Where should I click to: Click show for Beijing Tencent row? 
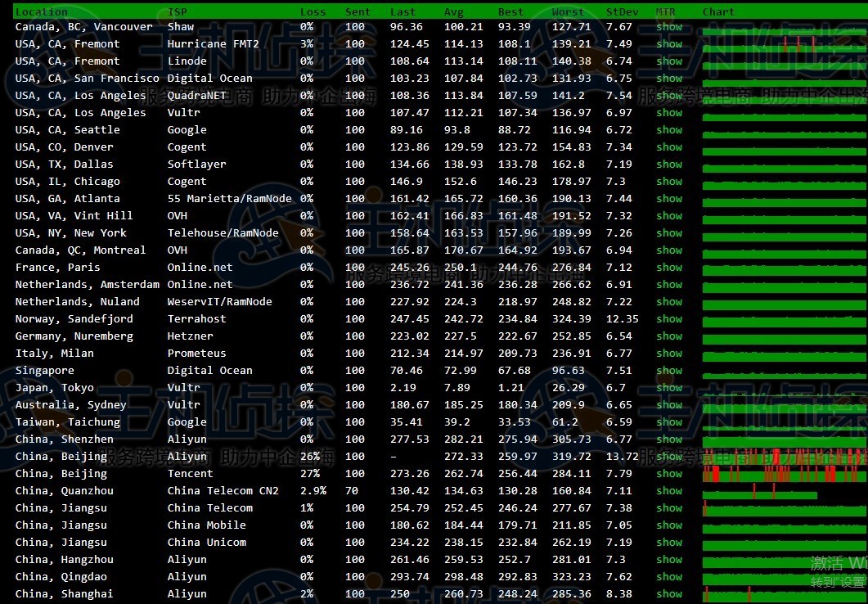668,474
